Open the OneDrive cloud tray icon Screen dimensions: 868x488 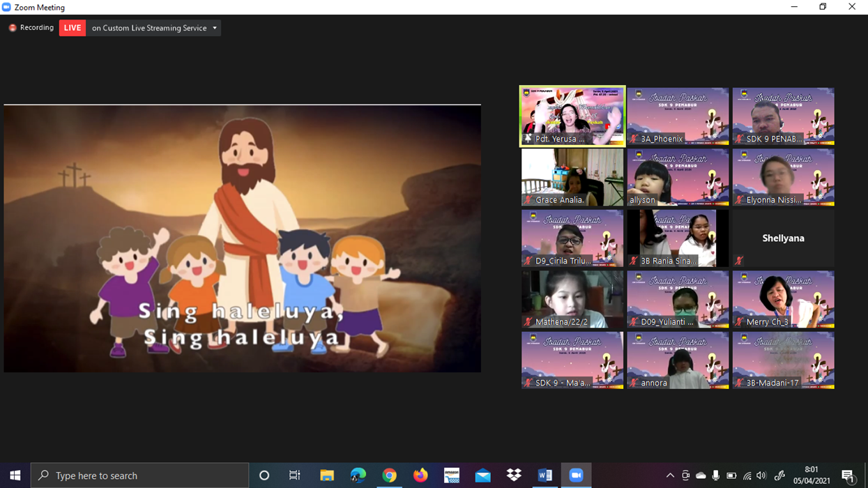(701, 475)
